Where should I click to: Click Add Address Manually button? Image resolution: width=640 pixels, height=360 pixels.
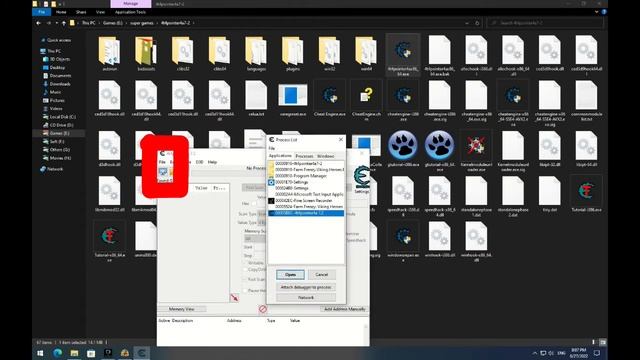pos(344,309)
